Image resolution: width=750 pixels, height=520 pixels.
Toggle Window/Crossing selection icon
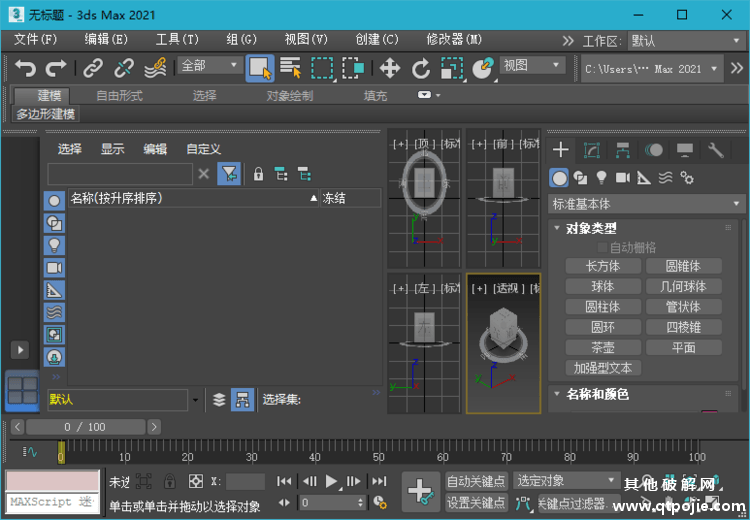click(x=353, y=68)
